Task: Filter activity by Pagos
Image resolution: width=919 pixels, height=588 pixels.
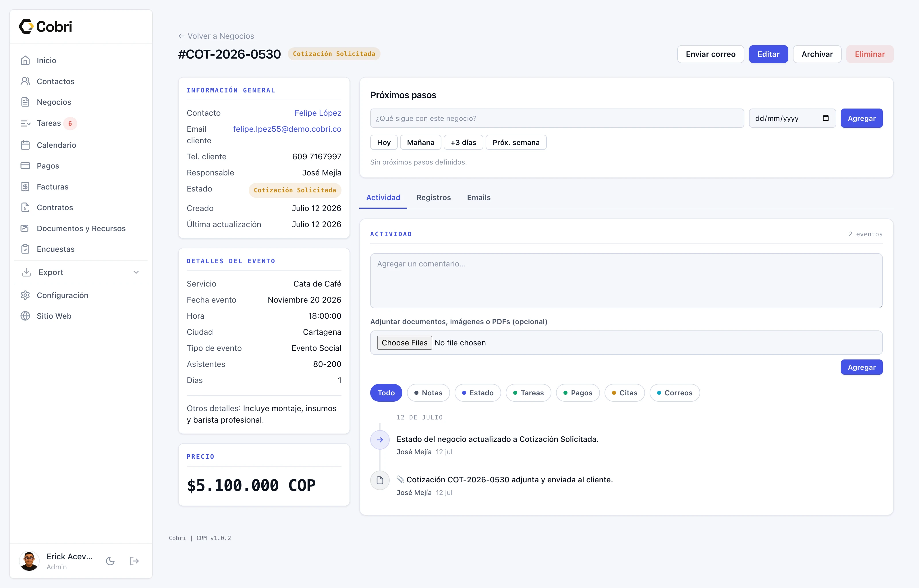Action: [578, 393]
